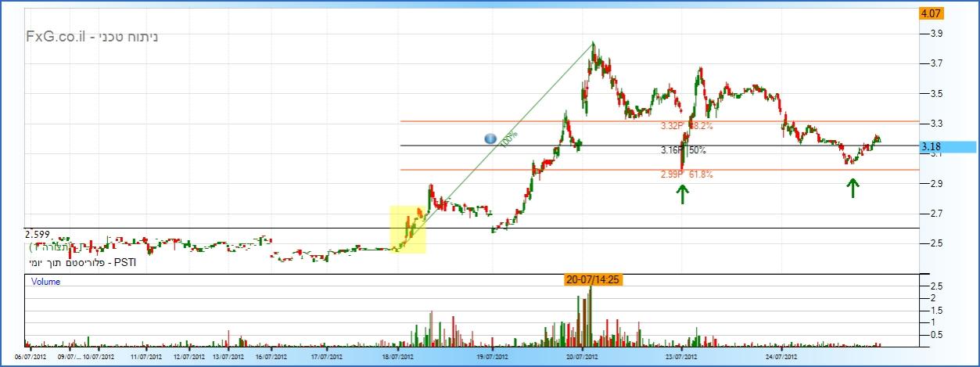Viewport: 980px width, 367px height.
Task: Select the green 100% trend line label
Action: click(509, 139)
